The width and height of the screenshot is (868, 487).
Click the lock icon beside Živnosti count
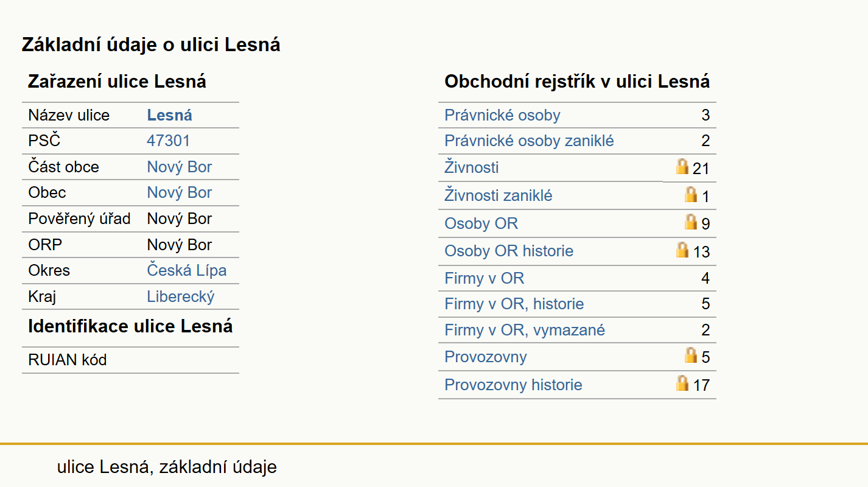pos(682,166)
